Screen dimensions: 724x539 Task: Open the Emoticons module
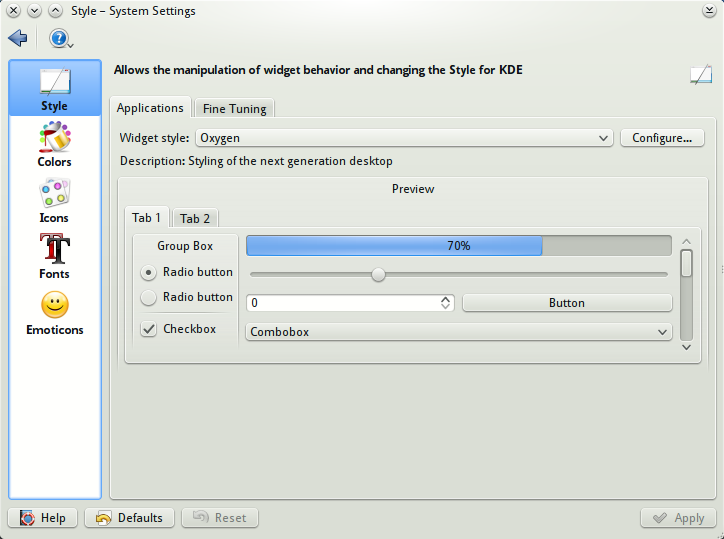pyautogui.click(x=54, y=313)
